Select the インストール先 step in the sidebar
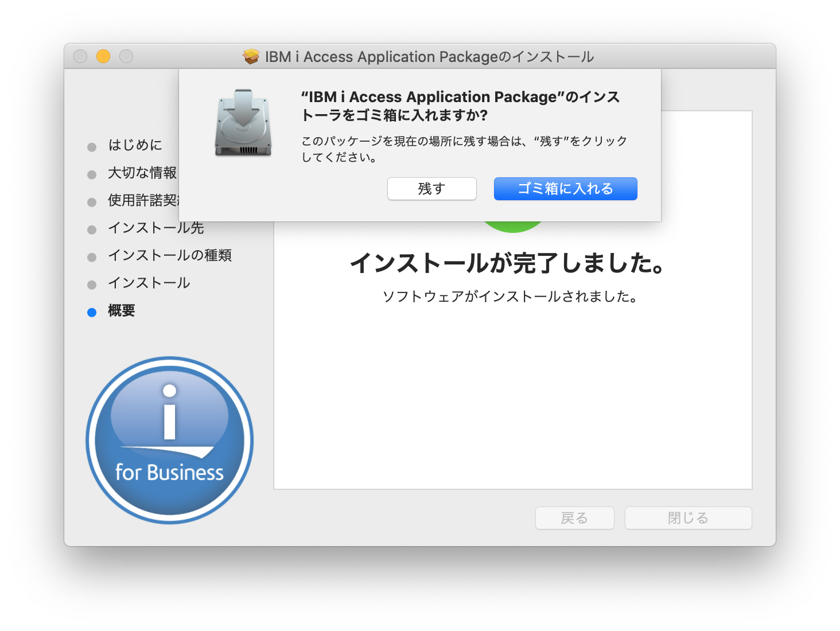Screen dimensions: 840x631 pyautogui.click(x=156, y=228)
